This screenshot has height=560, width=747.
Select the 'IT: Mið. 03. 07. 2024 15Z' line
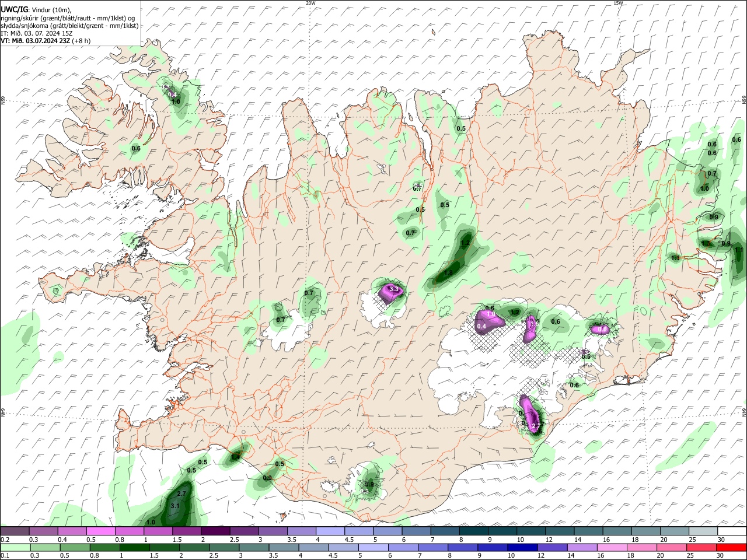37,33
